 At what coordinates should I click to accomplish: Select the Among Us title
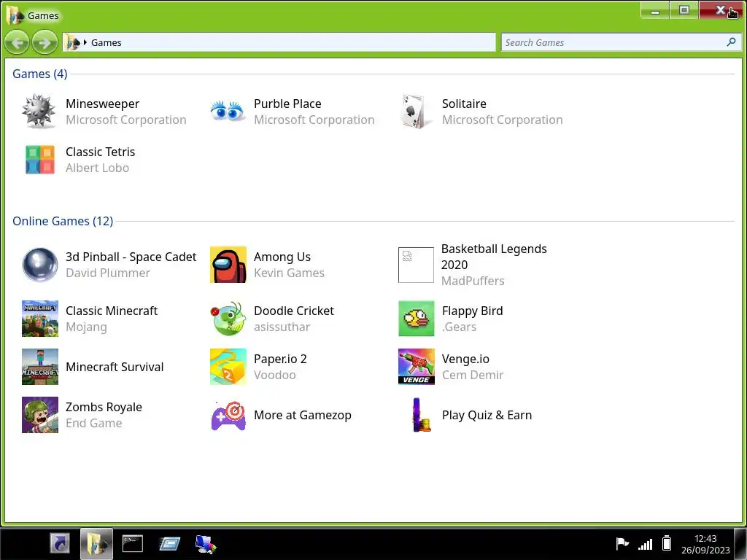(x=282, y=257)
